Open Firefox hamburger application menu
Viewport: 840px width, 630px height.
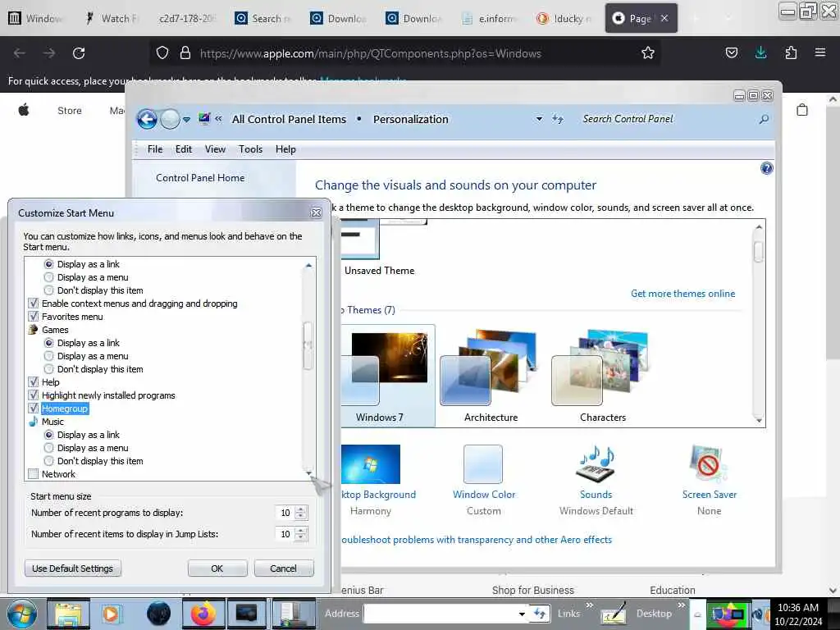819,52
